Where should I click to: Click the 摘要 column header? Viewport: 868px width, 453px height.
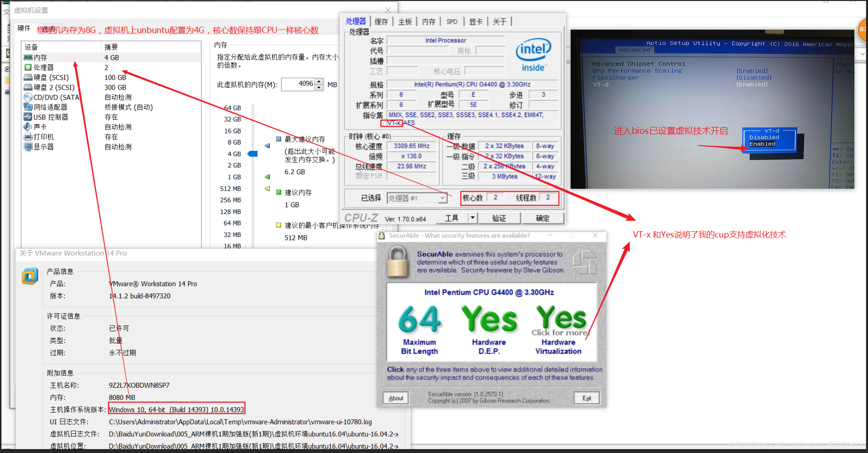151,47
